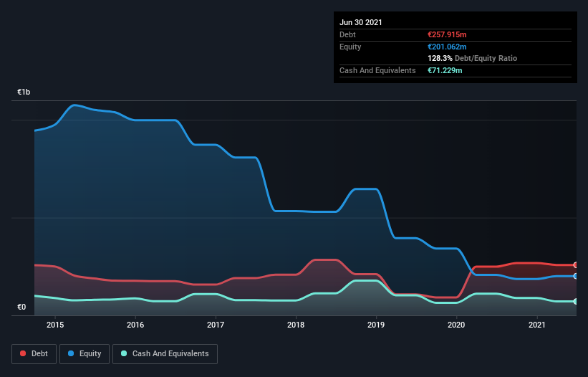Viewport: 588px width, 377px height.
Task: Click the €201.062m equity value
Action: (x=447, y=47)
